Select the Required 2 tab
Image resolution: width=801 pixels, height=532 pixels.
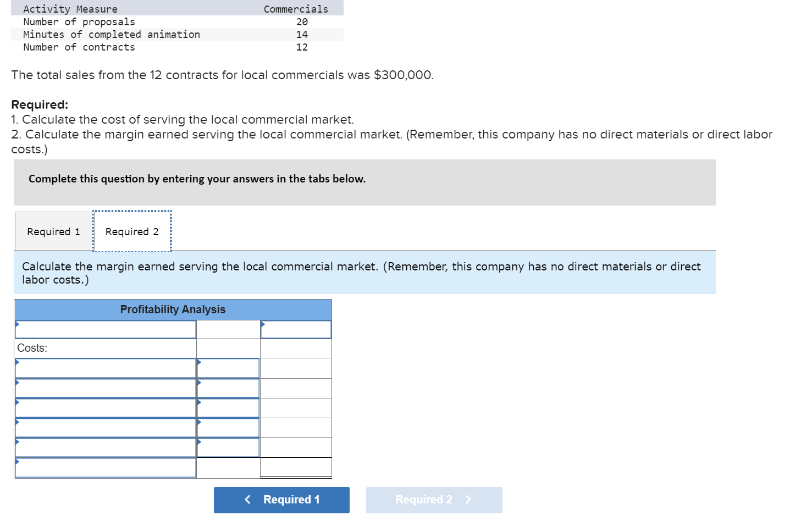click(x=132, y=231)
